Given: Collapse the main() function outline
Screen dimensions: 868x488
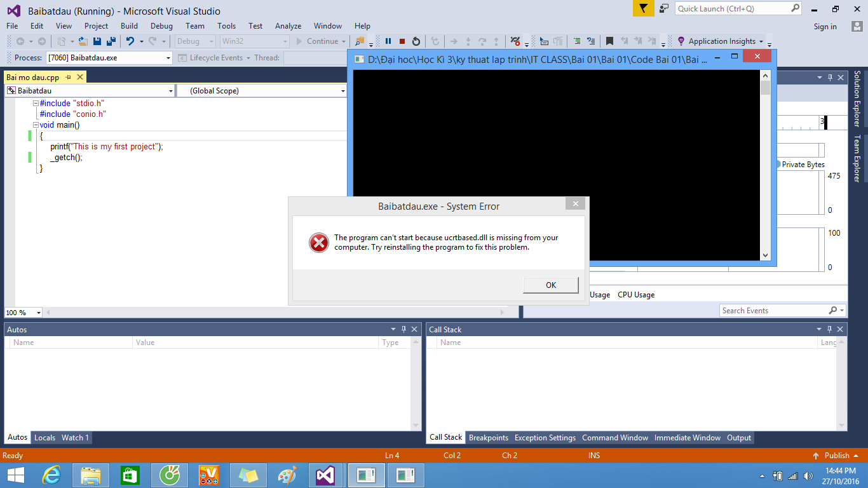Looking at the screenshot, I should pyautogui.click(x=36, y=125).
